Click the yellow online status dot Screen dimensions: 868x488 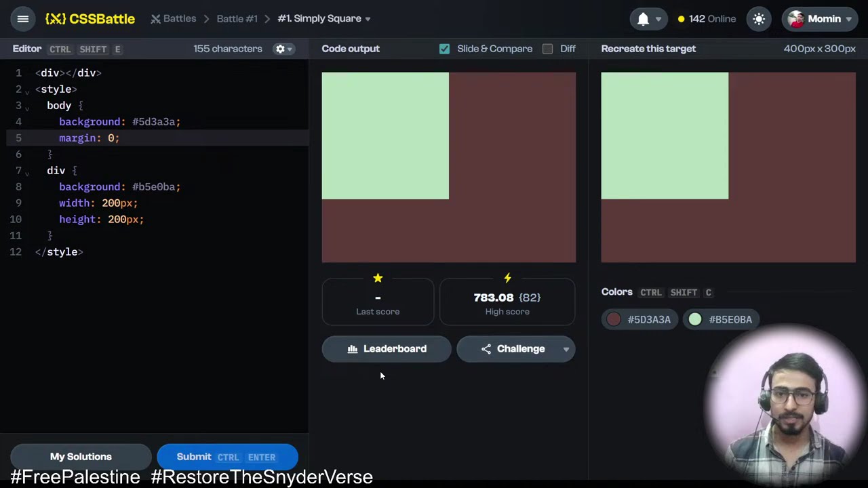pos(682,19)
